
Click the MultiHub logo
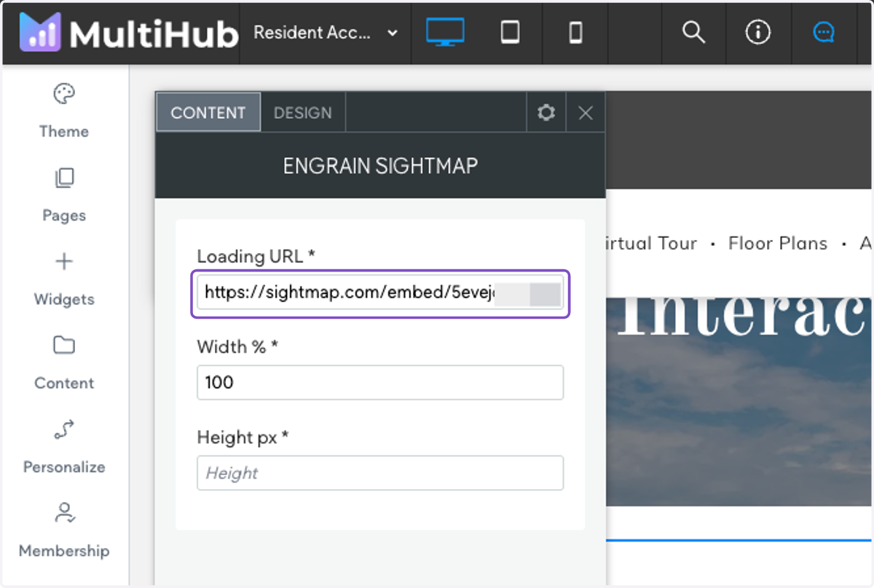click(129, 33)
